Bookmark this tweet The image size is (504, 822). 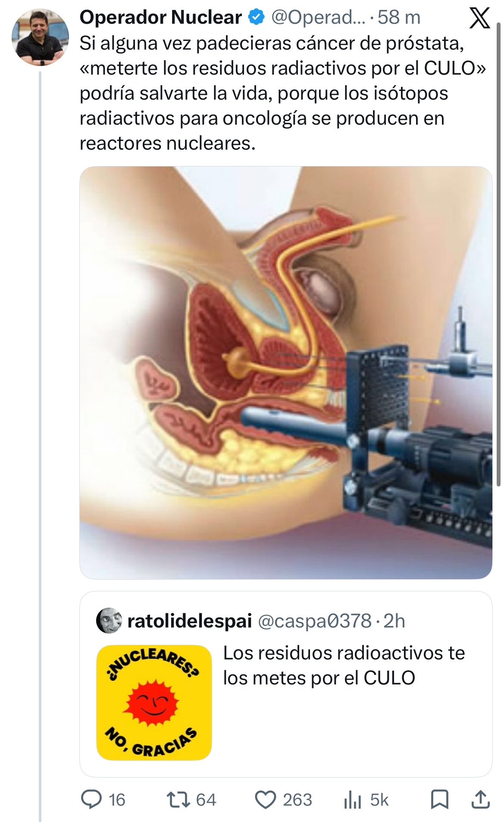point(440,800)
